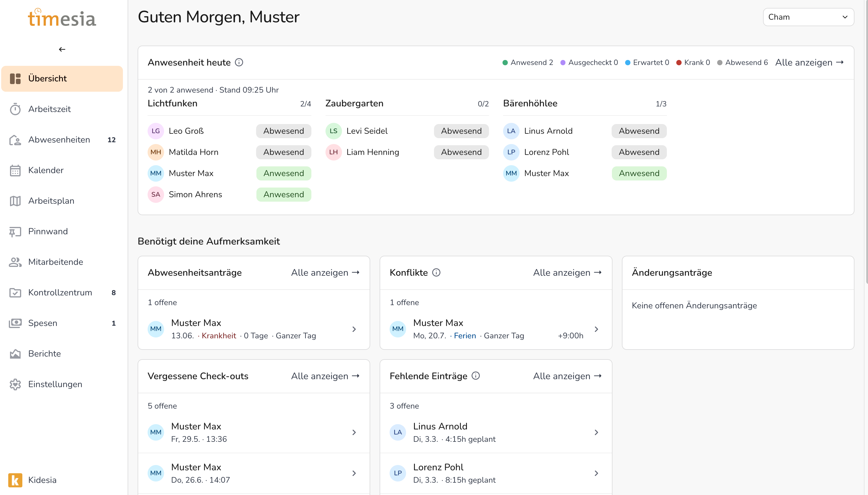Open Spesen in the sidebar
This screenshot has height=495, width=868.
[62, 323]
